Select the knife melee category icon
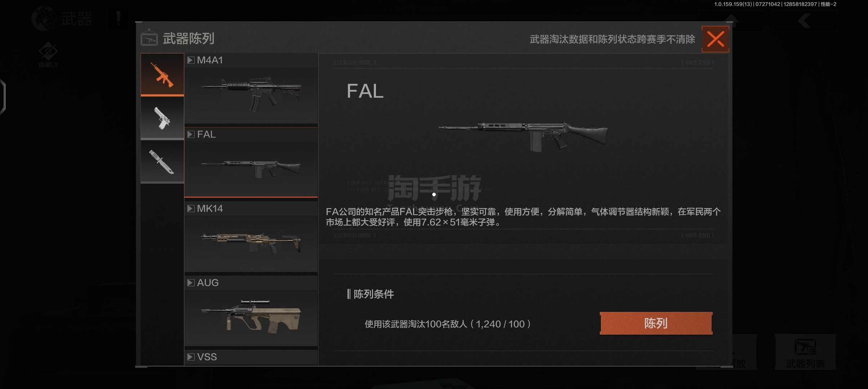The height and width of the screenshot is (389, 868). click(162, 162)
